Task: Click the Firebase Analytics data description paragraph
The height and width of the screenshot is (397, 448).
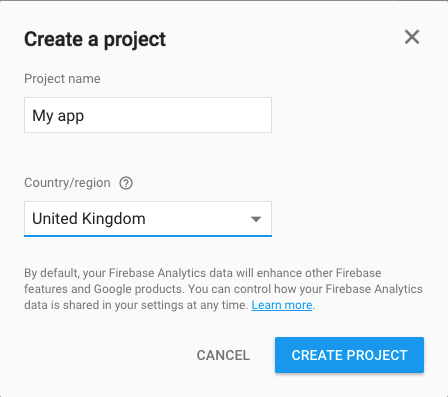Action: 223,289
